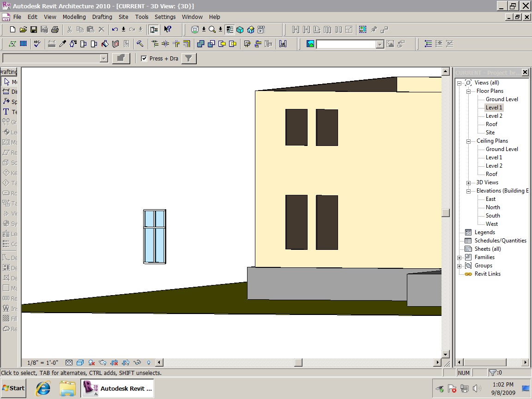The height and width of the screenshot is (399, 532).
Task: Toggle the Project Browser icon in toolbar
Action: point(153,30)
